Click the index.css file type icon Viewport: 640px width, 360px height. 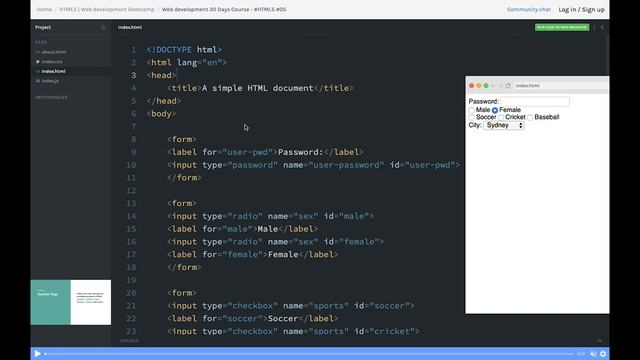point(38,62)
